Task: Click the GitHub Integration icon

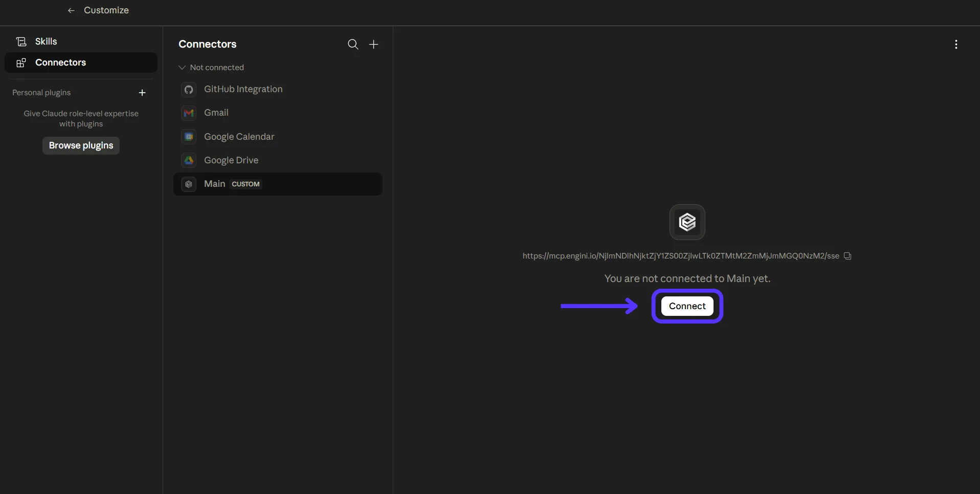Action: coord(189,90)
